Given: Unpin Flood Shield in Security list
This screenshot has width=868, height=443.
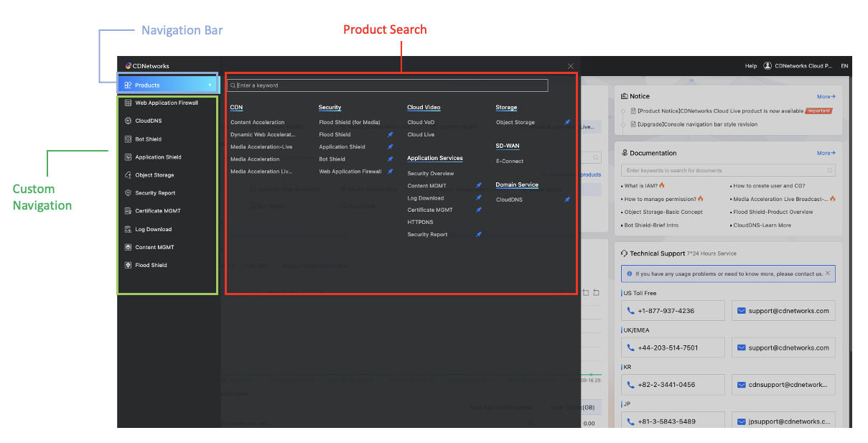Looking at the screenshot, I should pyautogui.click(x=390, y=134).
